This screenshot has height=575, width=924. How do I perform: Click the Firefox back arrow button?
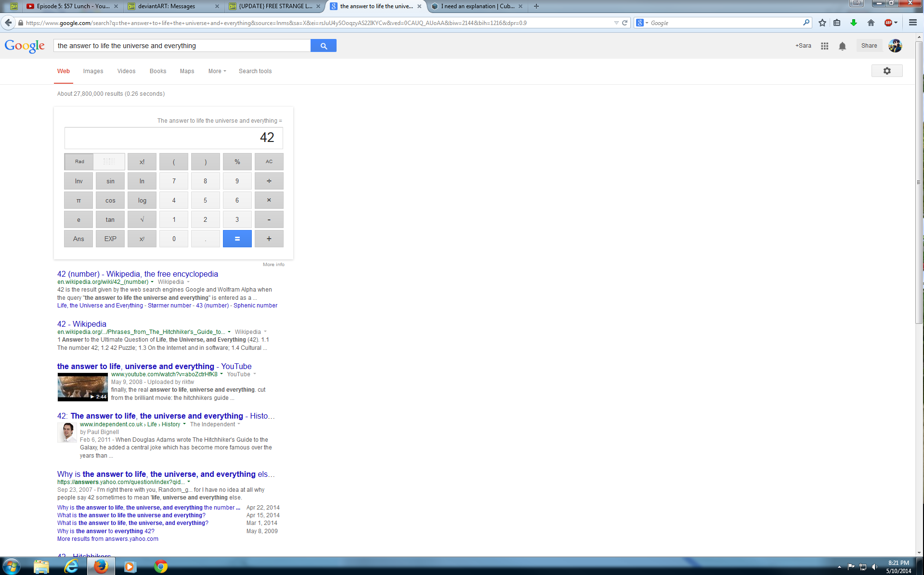[x=8, y=23]
